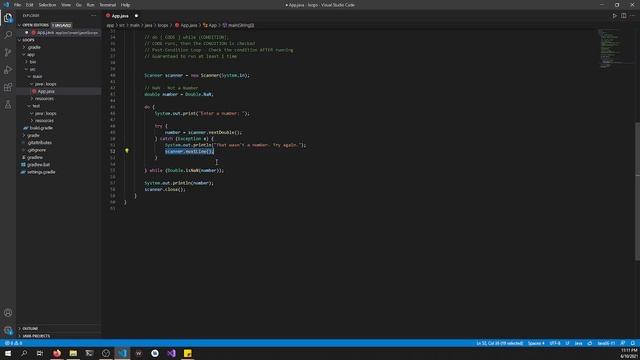Open the sticky notes app in the taskbar
The width and height of the screenshot is (640, 360).
[187, 353]
